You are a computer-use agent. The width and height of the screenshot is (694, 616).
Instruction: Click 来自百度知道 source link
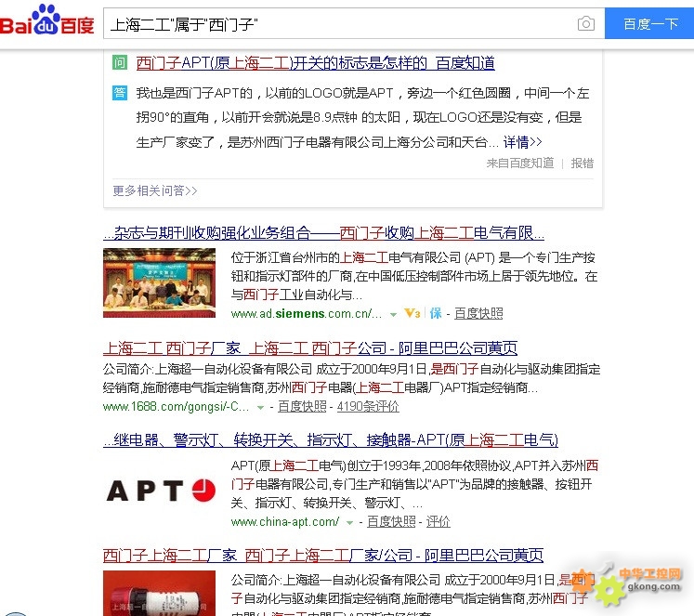(520, 163)
